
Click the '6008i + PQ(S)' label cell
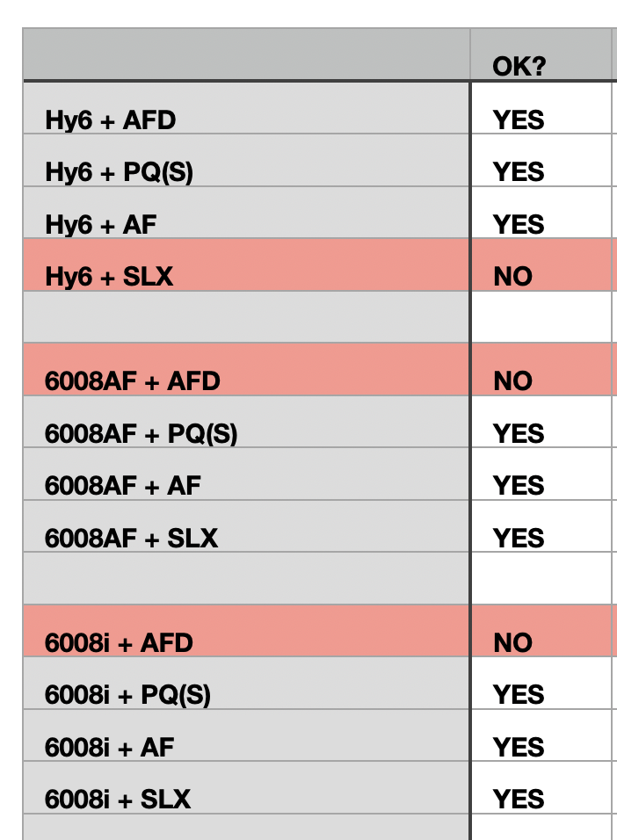[x=246, y=695]
